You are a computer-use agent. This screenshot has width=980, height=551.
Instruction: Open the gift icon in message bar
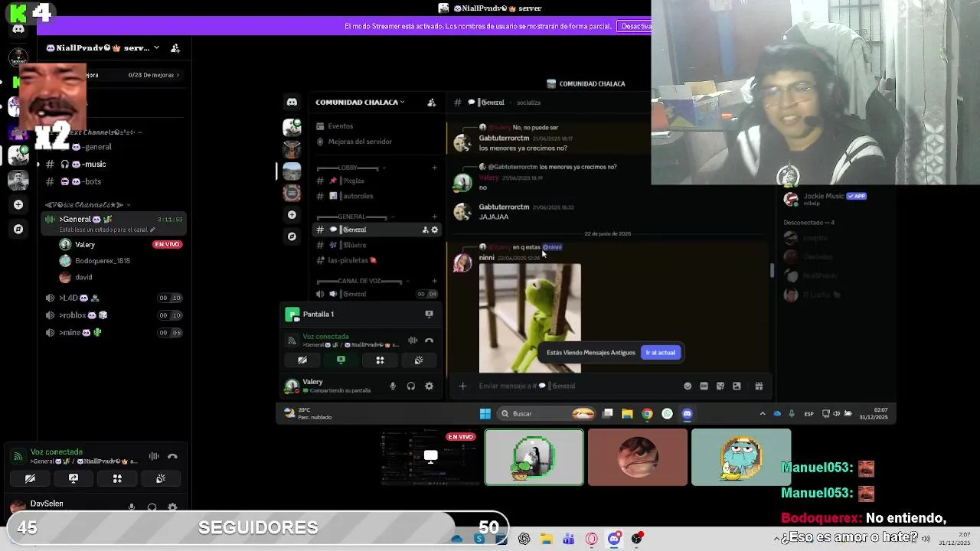[759, 386]
